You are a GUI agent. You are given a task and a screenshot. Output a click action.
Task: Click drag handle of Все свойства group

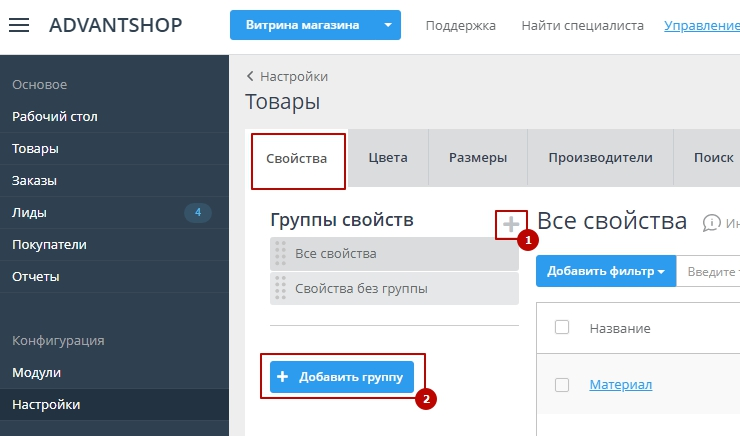pyautogui.click(x=280, y=253)
